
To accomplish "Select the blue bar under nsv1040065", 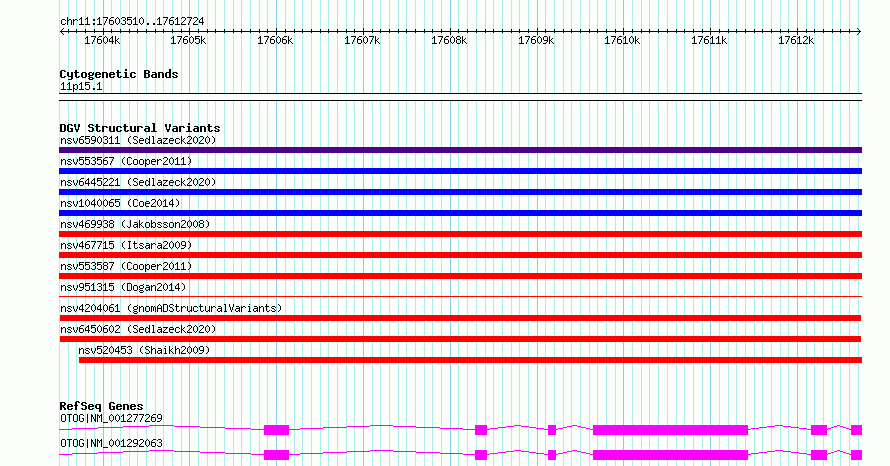I will 460,213.
